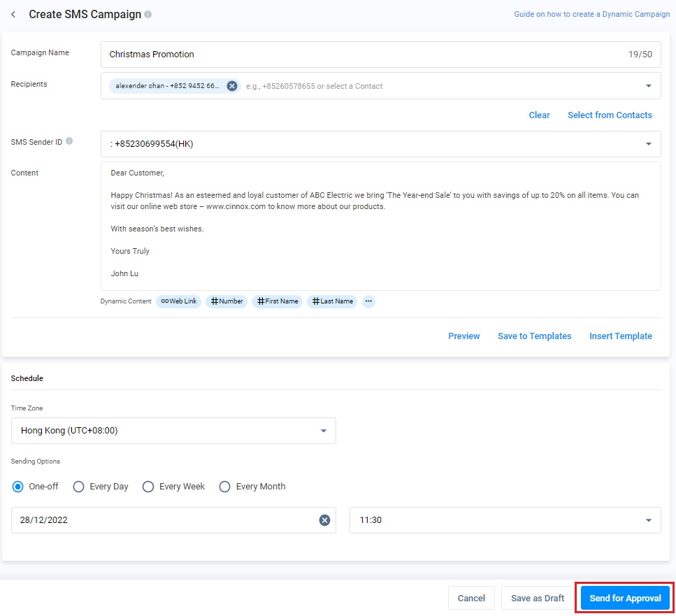The height and width of the screenshot is (616, 676).
Task: Open info icon beside Create SMS Campaign
Action: pyautogui.click(x=148, y=14)
